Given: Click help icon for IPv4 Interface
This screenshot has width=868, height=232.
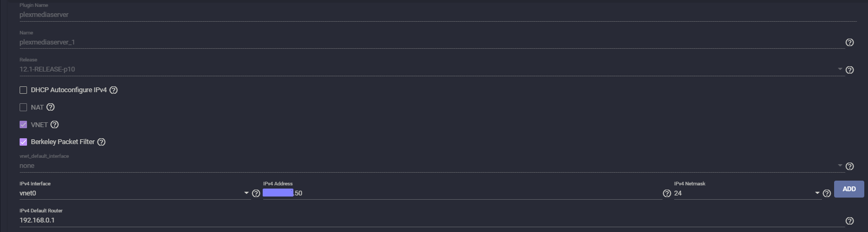Looking at the screenshot, I should click(256, 193).
